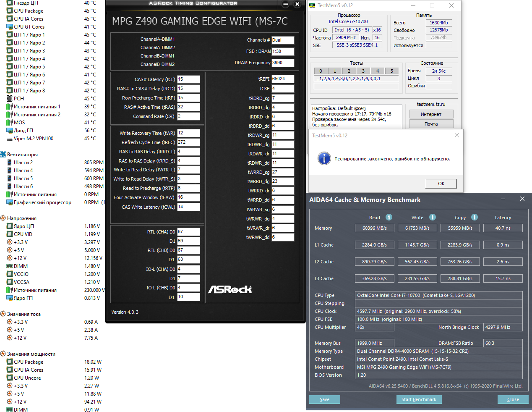
Task: Click the Memory Type value DDR4-4000 SDRAM
Action: click(x=438, y=351)
